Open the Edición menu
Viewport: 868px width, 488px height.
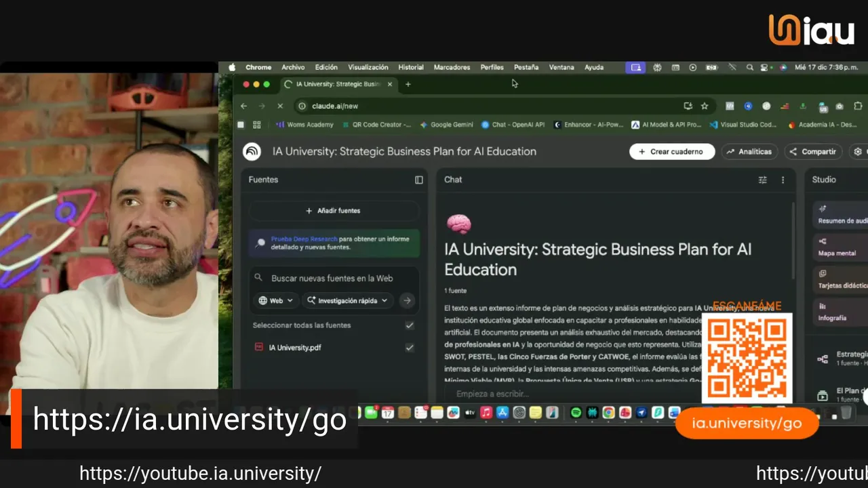[326, 67]
